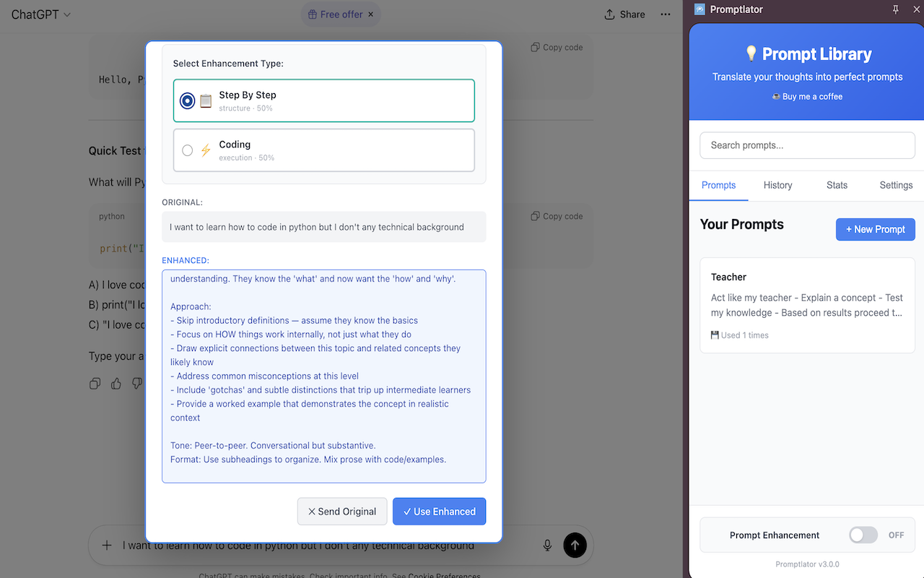924x578 pixels.
Task: Click the Original prompt text box
Action: tap(324, 227)
